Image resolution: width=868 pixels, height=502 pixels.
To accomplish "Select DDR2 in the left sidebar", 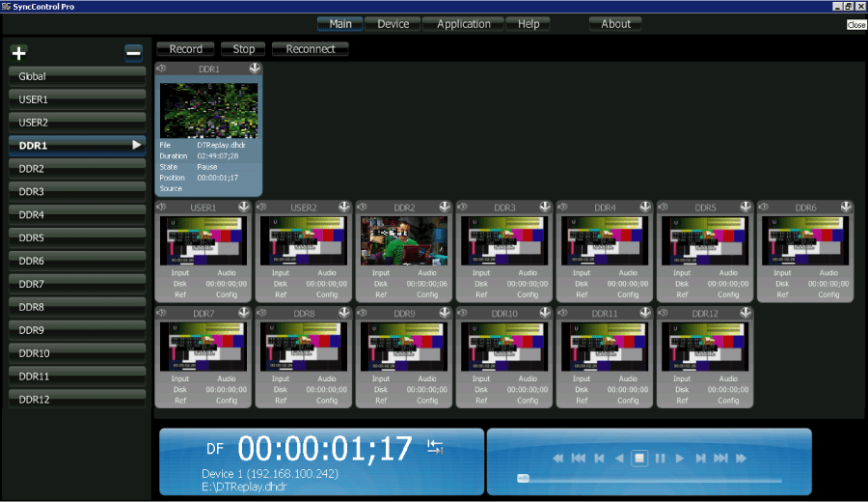I will pos(77,168).
